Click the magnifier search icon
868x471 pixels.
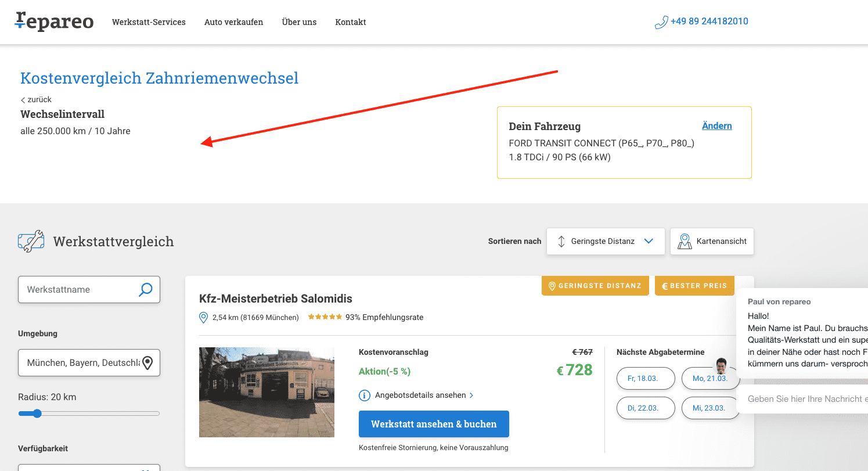point(145,289)
